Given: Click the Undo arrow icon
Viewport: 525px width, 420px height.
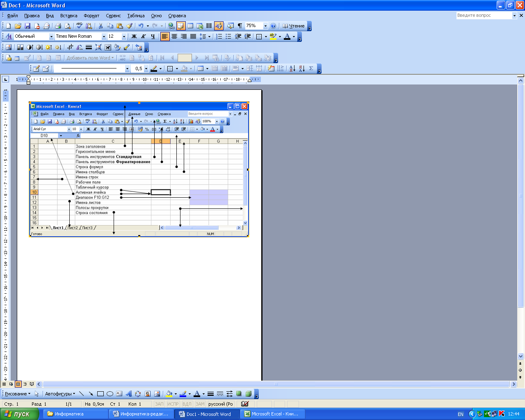Looking at the screenshot, I should tap(141, 26).
